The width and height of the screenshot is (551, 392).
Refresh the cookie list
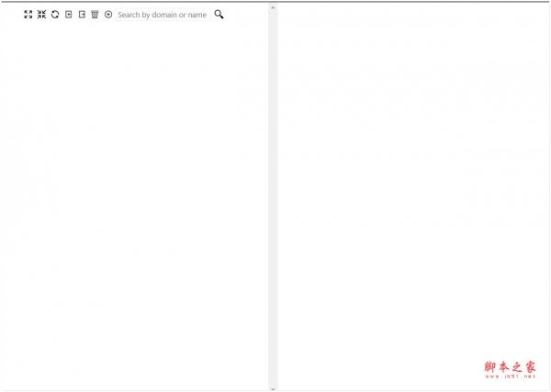55,15
